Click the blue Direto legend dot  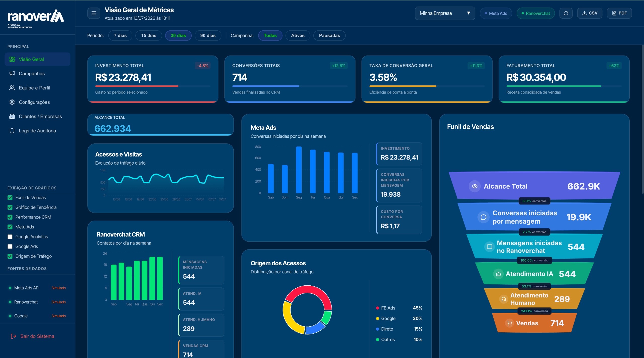377,329
